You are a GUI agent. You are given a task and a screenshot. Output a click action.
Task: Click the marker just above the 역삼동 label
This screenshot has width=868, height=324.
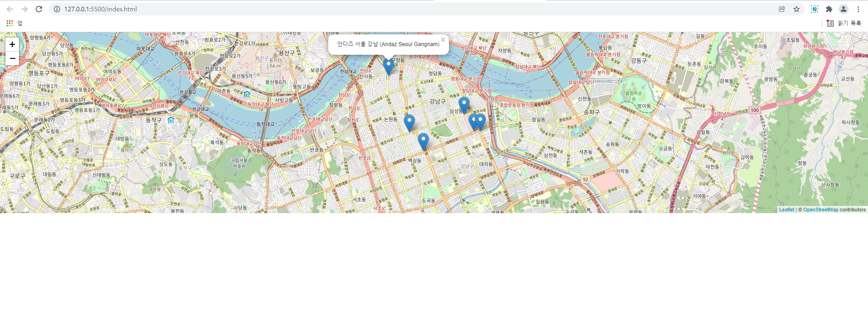pos(423,142)
